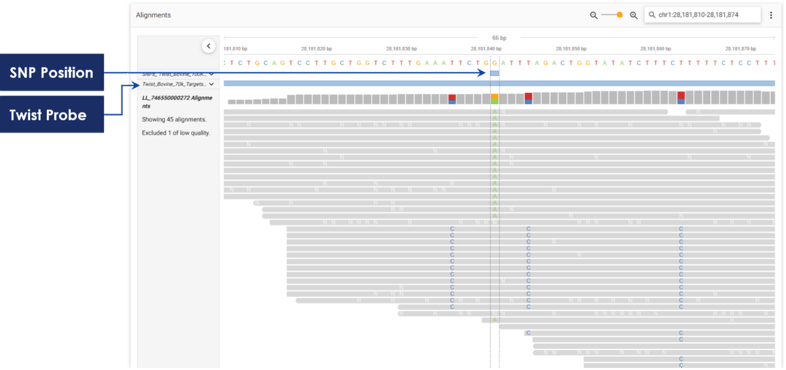Click the 28,181,830 bp ruler label
Viewport: 786px width, 370px height.
[402, 49]
